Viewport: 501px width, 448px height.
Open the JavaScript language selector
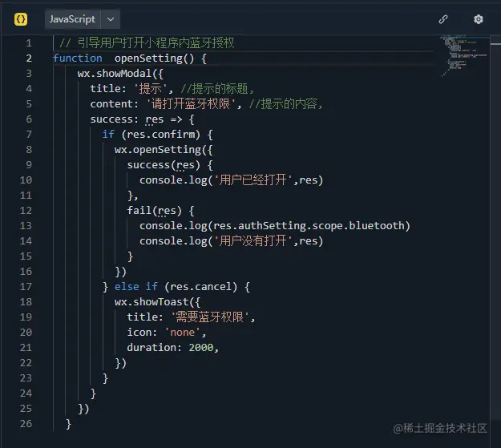[72, 19]
